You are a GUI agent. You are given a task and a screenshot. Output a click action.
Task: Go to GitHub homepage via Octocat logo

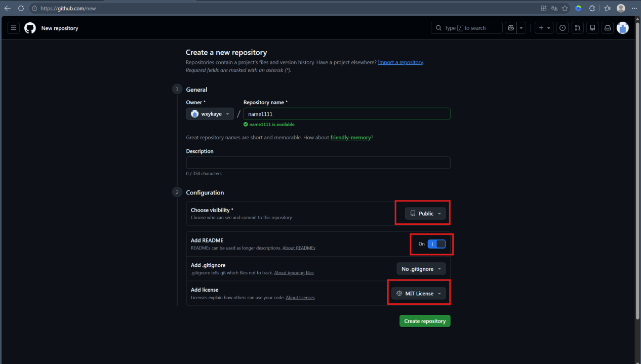pyautogui.click(x=30, y=28)
